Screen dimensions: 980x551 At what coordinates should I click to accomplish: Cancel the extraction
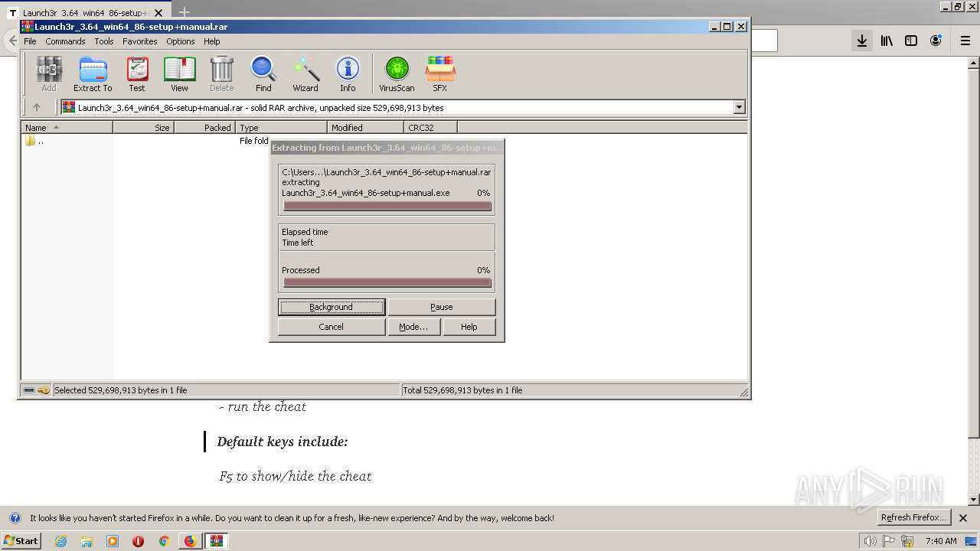tap(332, 327)
